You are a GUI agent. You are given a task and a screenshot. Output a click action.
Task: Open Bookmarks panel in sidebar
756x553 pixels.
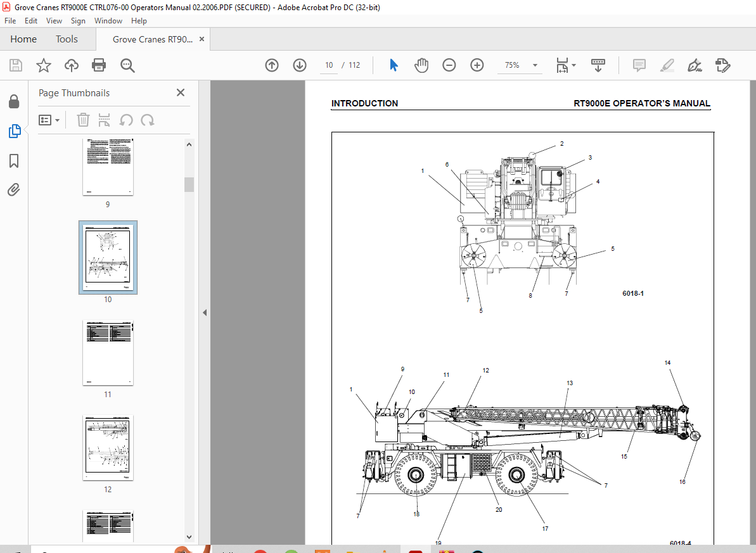click(x=14, y=160)
